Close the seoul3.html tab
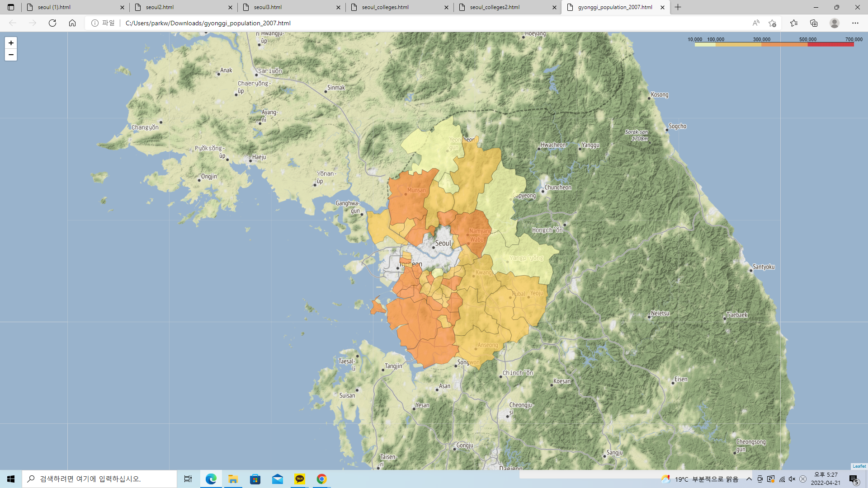 (x=338, y=7)
